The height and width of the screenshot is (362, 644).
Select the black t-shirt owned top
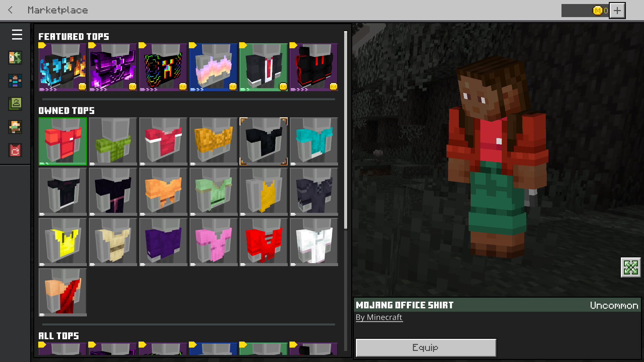(264, 141)
